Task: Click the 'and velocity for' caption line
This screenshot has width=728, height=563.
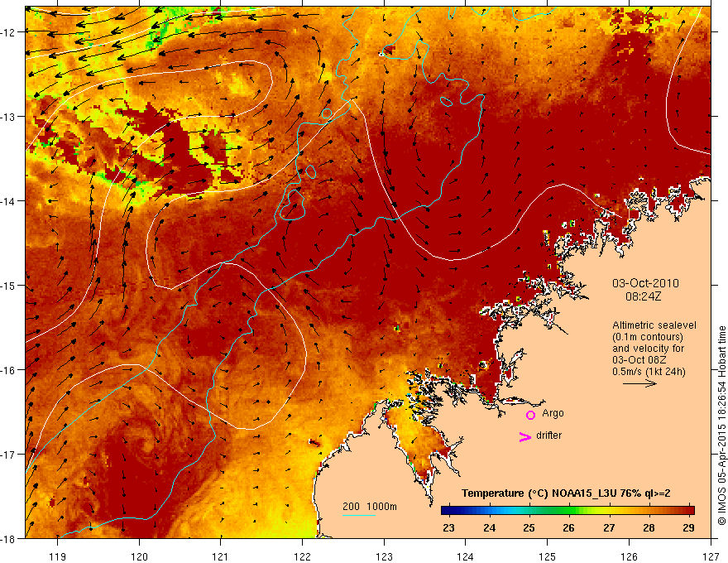Action: click(x=648, y=349)
